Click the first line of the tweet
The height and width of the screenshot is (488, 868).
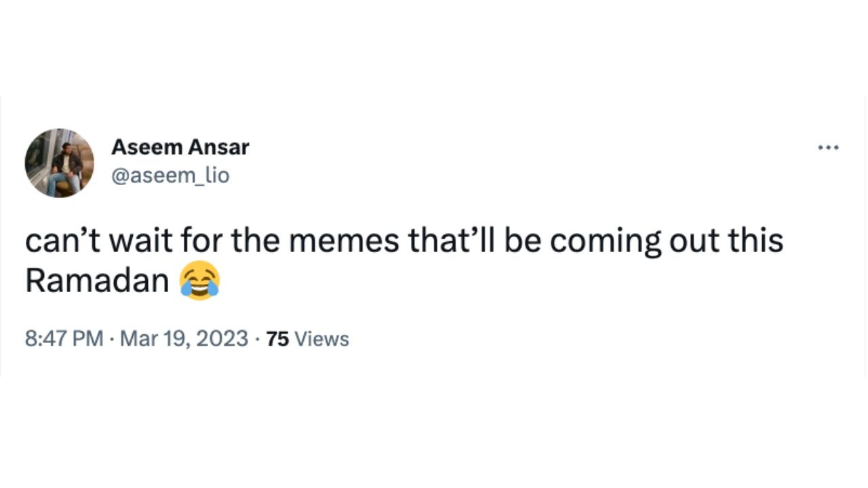click(x=406, y=240)
